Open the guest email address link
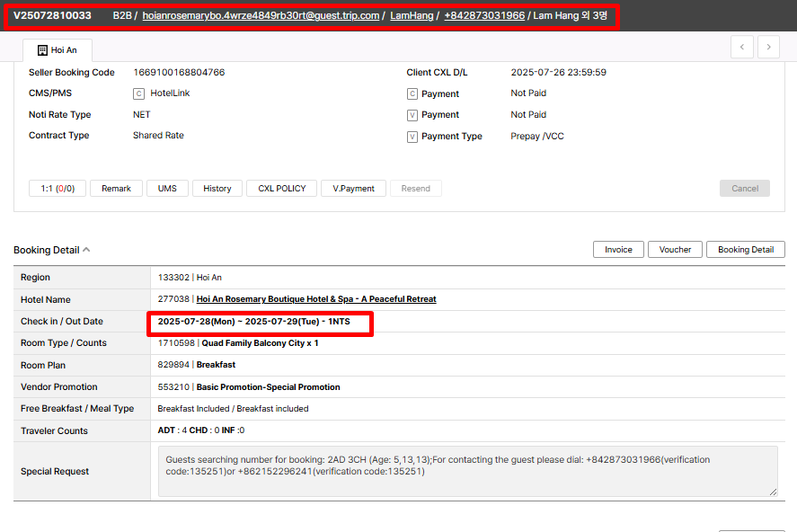 [x=261, y=16]
